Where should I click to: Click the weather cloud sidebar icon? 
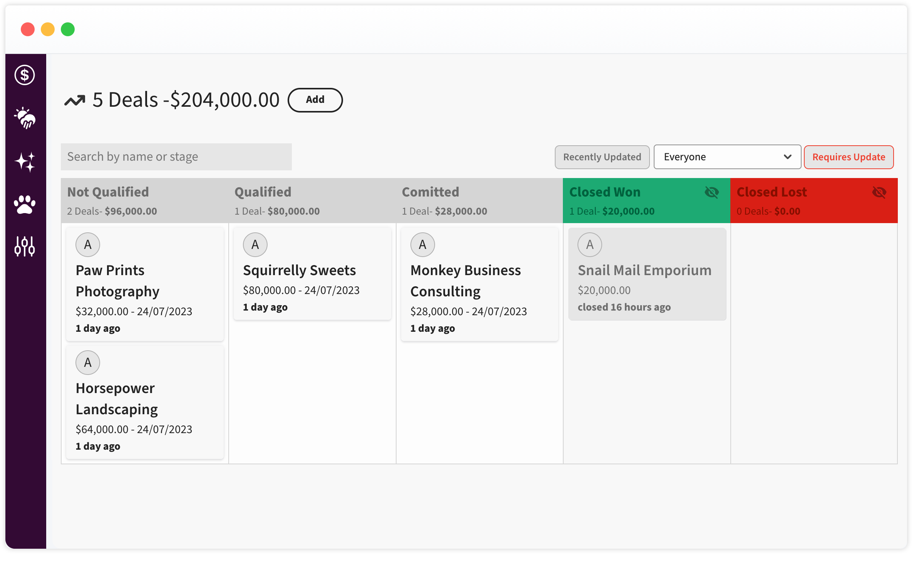25,118
